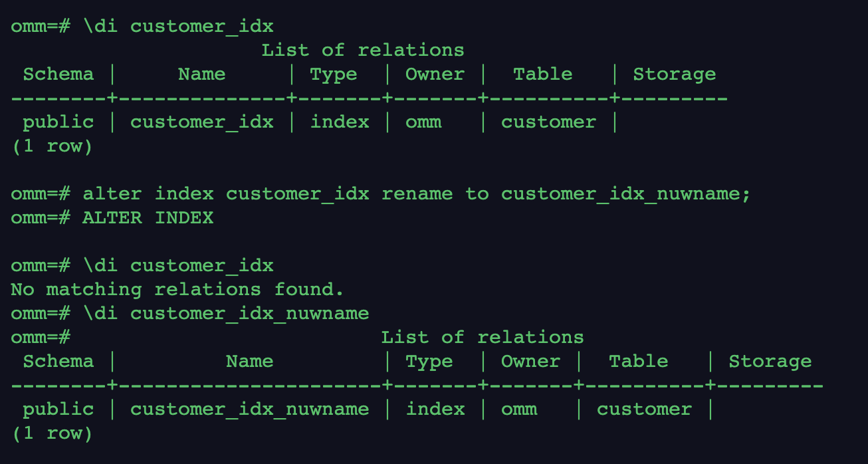Click the first \di customer_idx command

177,27
